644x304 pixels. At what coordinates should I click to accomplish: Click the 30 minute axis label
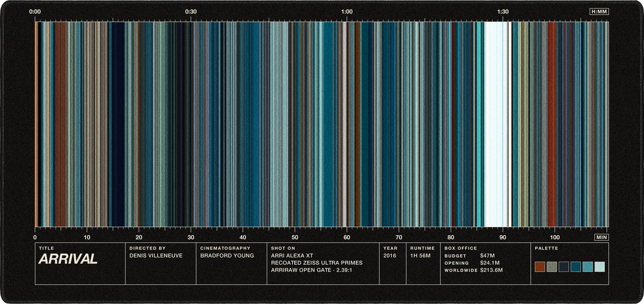(x=191, y=237)
